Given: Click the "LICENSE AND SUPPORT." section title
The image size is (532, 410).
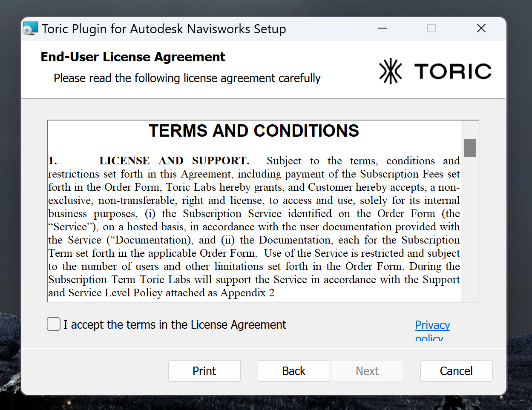Looking at the screenshot, I should pos(174,161).
